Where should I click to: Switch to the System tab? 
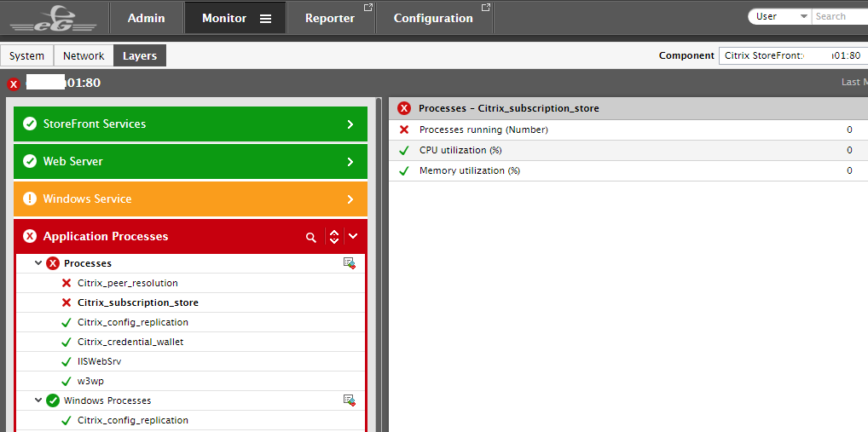(x=26, y=56)
